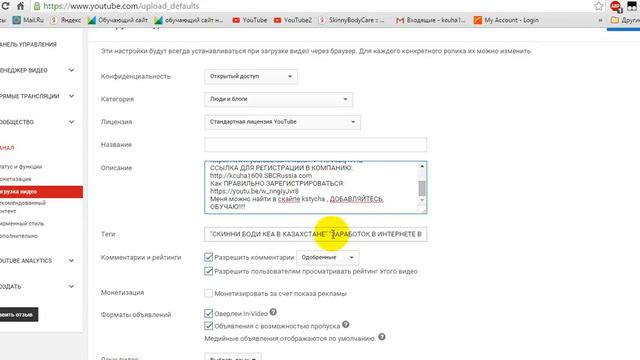Viewport: 640px width, 360px height.
Task: Click description scrollbar up arrow
Action: [422, 166]
